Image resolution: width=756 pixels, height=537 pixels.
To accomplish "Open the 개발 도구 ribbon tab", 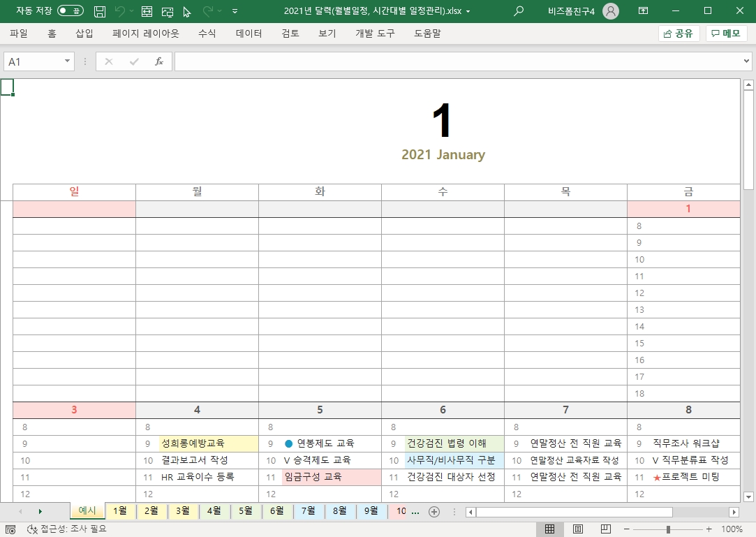I will pyautogui.click(x=375, y=34).
